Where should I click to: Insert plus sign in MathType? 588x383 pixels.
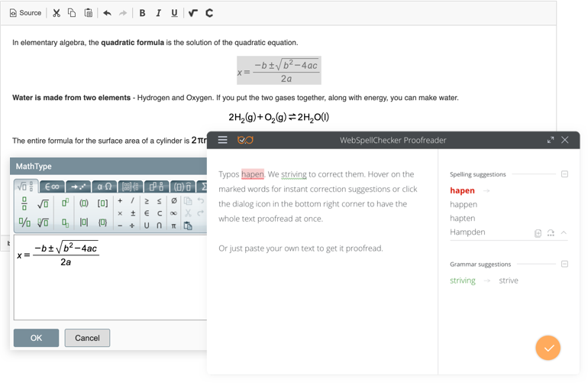pyautogui.click(x=120, y=201)
